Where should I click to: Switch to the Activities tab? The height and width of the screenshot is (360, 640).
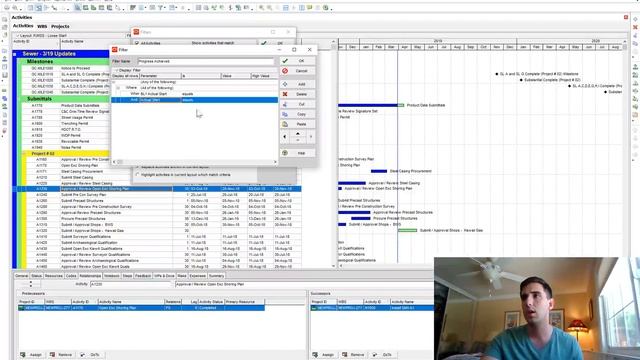tap(23, 26)
